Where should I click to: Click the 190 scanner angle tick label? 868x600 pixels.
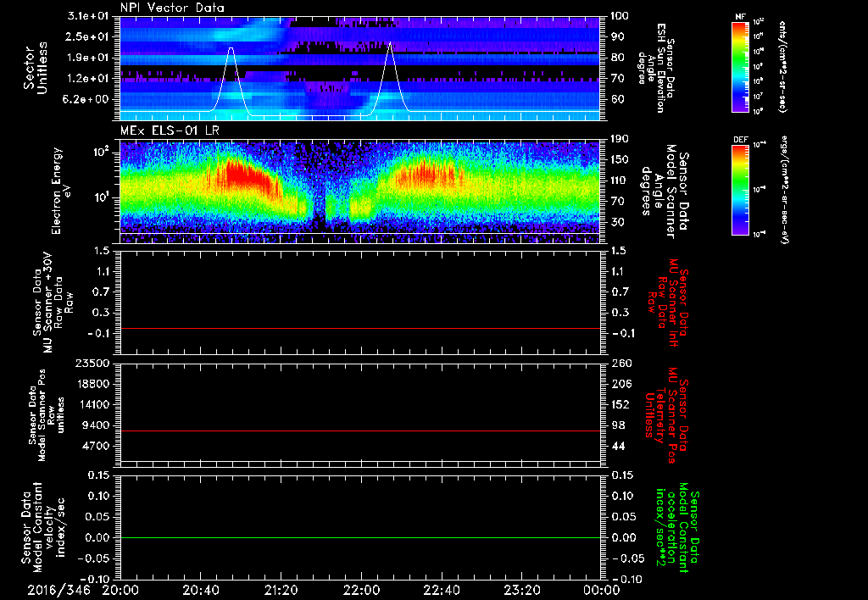pyautogui.click(x=620, y=139)
